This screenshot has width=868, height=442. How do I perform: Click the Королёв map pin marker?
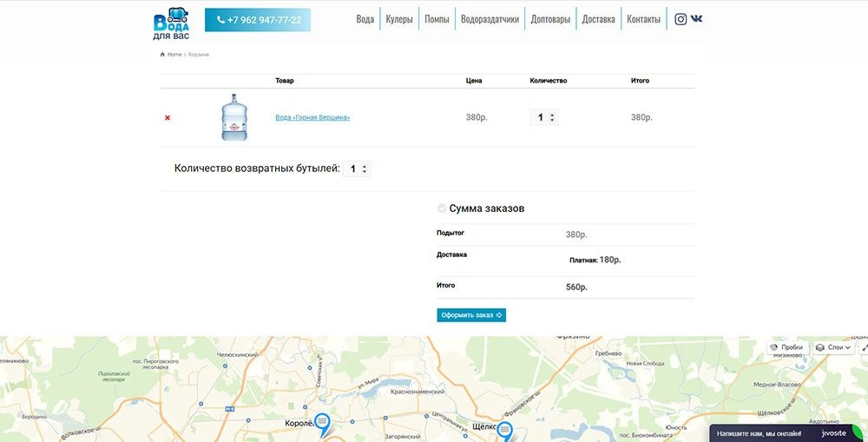(322, 421)
